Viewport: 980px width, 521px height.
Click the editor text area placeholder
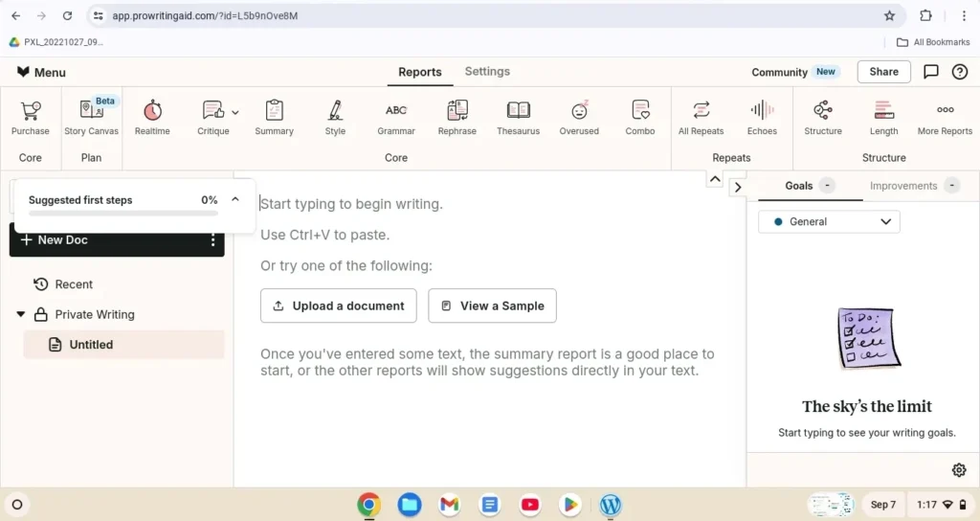click(x=351, y=204)
